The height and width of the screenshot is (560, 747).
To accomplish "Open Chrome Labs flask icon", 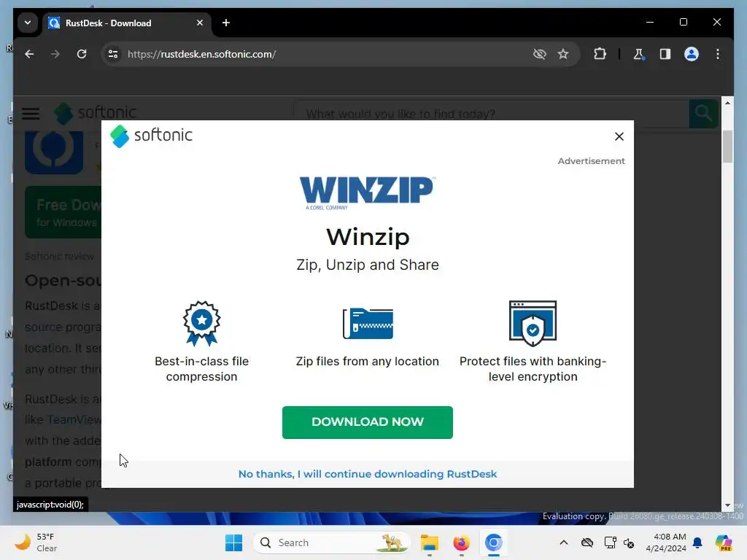I will coord(638,54).
